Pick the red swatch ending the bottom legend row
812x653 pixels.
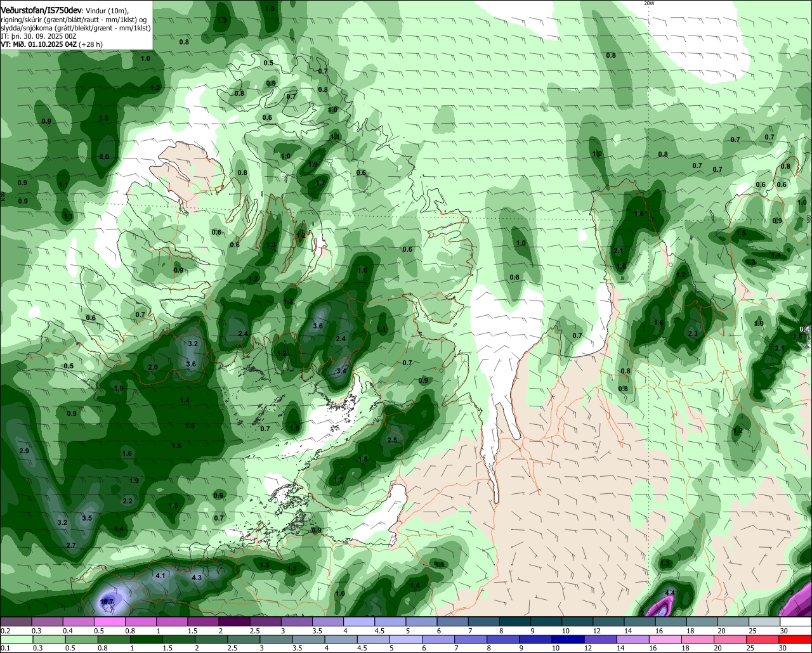click(x=796, y=640)
